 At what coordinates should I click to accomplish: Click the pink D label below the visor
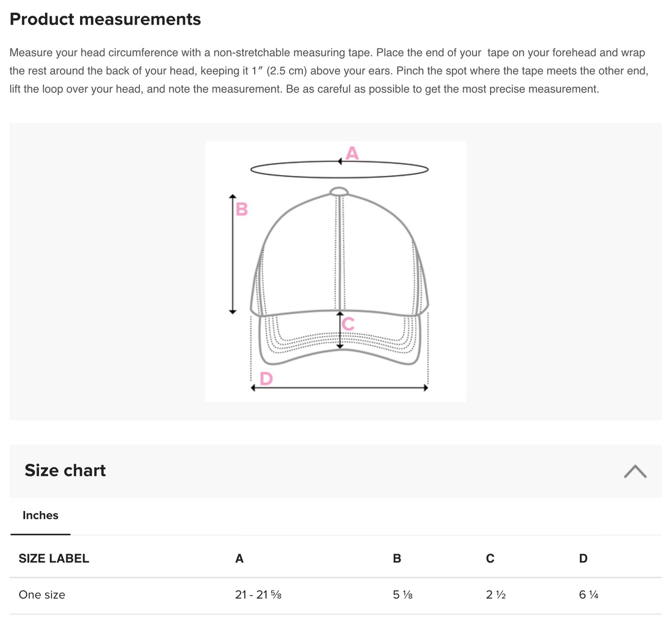(x=266, y=379)
